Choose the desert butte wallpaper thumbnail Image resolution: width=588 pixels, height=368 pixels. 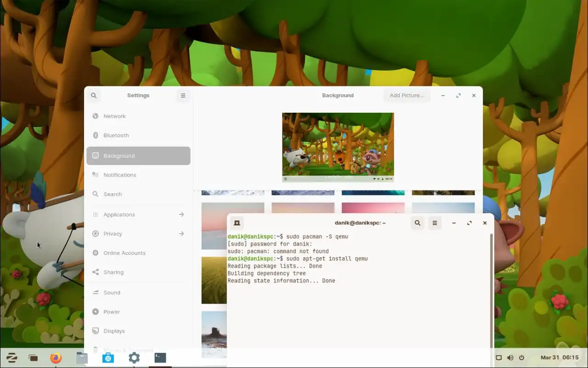214,334
